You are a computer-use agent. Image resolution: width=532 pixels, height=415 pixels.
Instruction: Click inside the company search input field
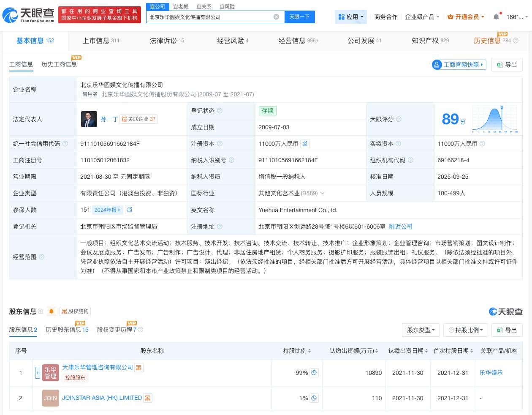point(211,17)
